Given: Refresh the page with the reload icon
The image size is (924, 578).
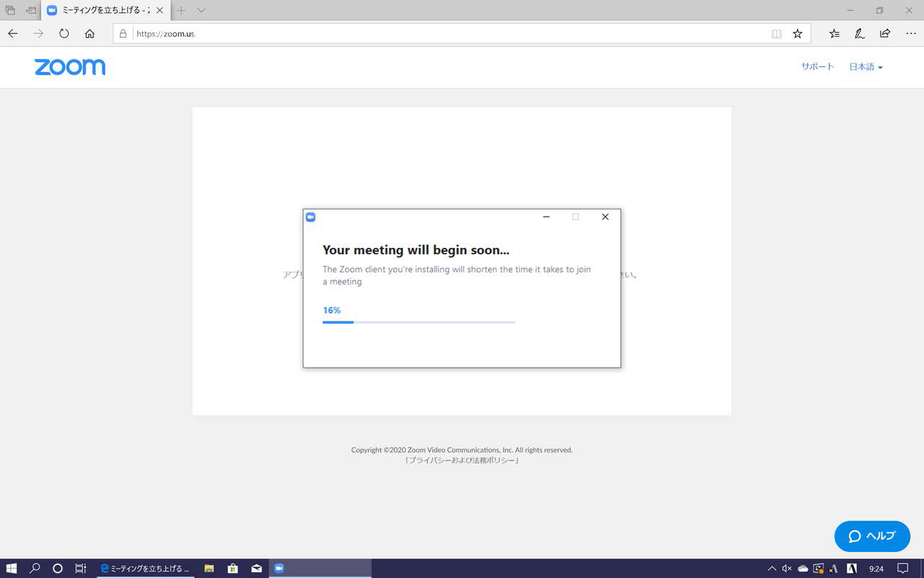Looking at the screenshot, I should (x=64, y=33).
